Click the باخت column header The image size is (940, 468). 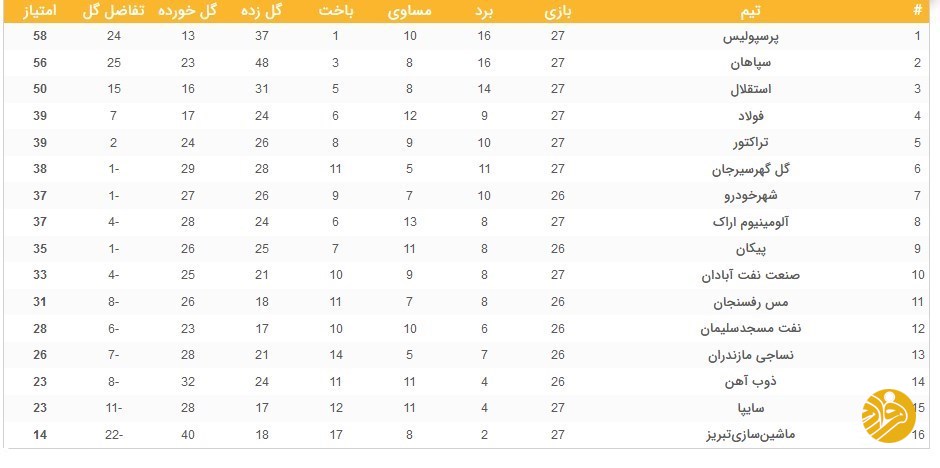point(336,11)
